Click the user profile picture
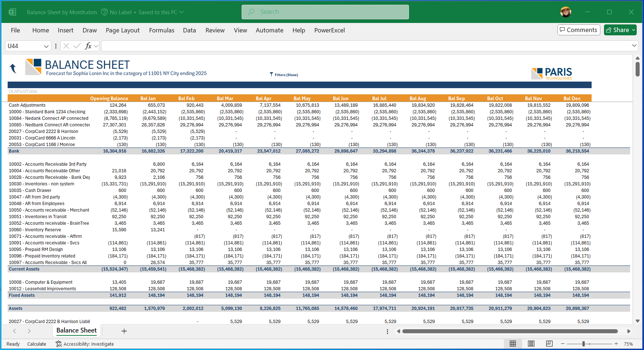Viewport: 644px width, 350px height. [565, 12]
